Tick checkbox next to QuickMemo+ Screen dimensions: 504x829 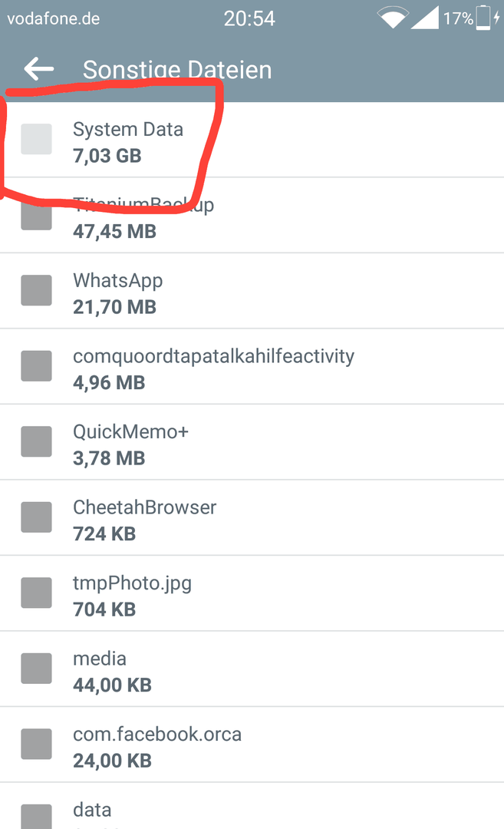point(37,441)
